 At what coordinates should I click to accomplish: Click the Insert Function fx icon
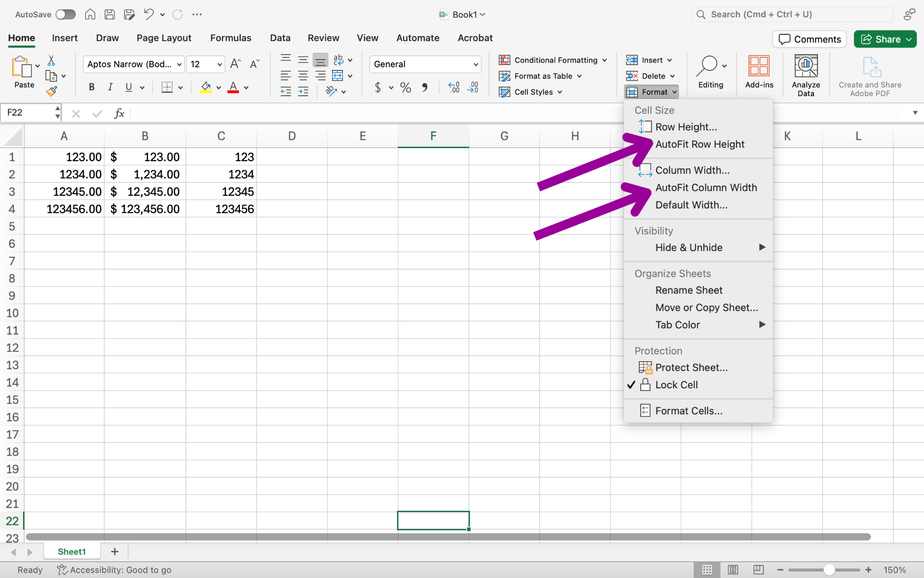(x=119, y=113)
